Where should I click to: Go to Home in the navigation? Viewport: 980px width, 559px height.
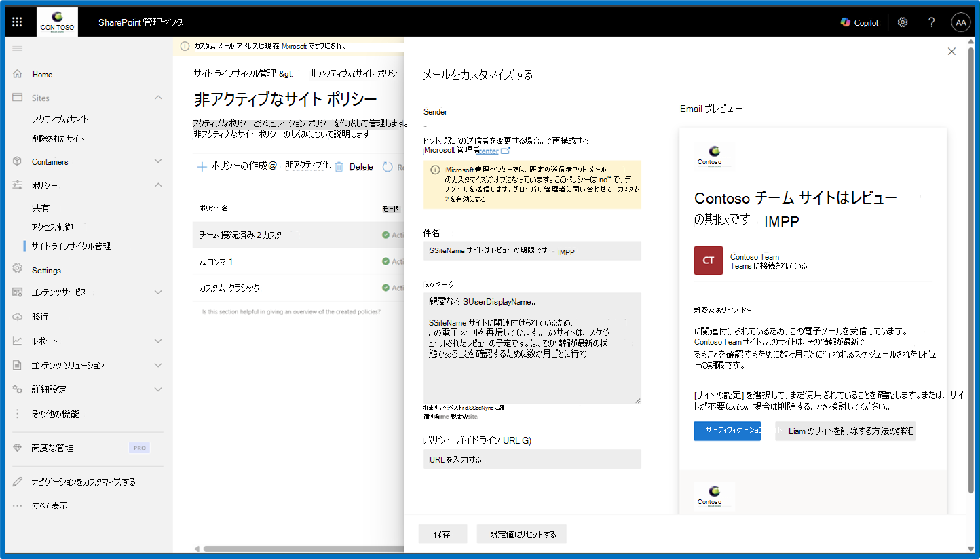click(x=42, y=75)
